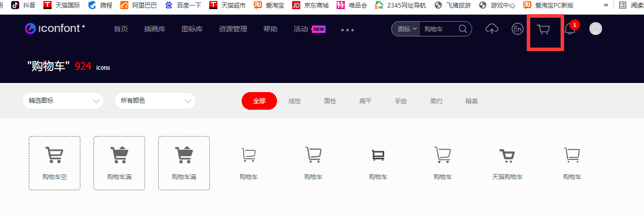The width and height of the screenshot is (644, 216).
Task: Open the 爱淘宝PC新版 bookmark
Action: tap(548, 6)
